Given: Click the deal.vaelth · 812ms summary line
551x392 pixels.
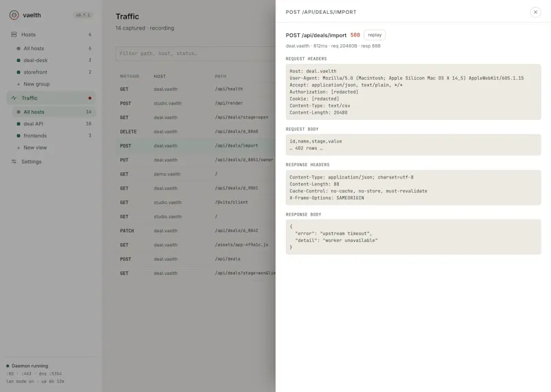Looking at the screenshot, I should (x=333, y=45).
